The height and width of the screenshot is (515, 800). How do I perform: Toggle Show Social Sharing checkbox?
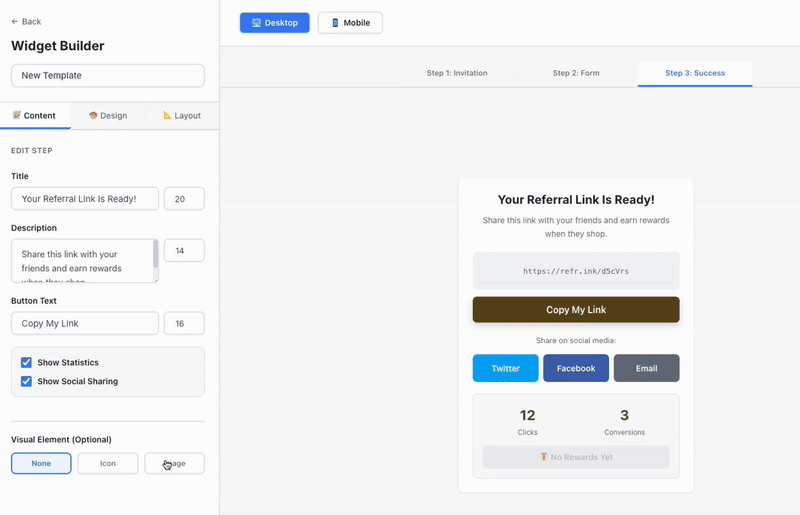[27, 381]
